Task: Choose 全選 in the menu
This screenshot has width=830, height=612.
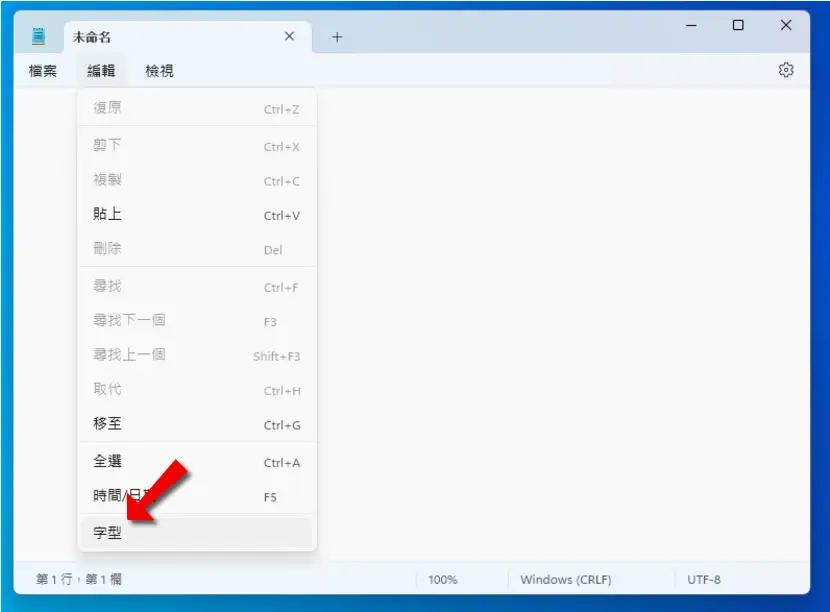Action: [x=197, y=462]
